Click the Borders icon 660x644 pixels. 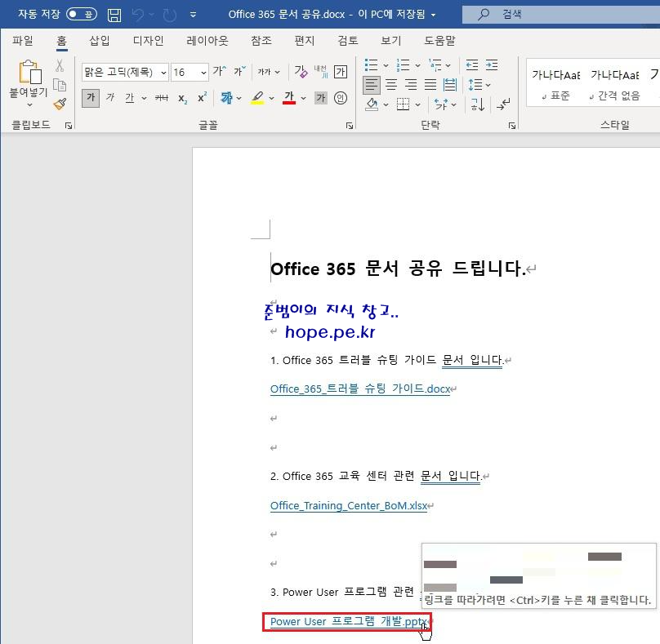click(404, 104)
